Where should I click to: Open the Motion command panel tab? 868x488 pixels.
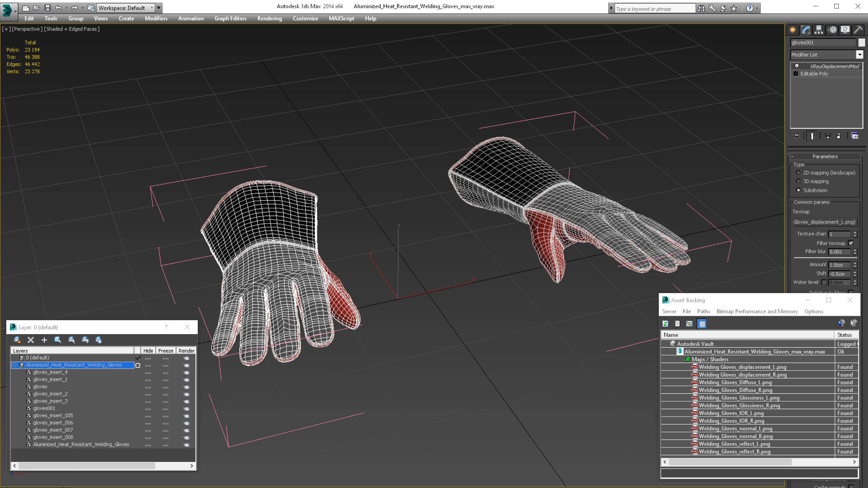(832, 30)
